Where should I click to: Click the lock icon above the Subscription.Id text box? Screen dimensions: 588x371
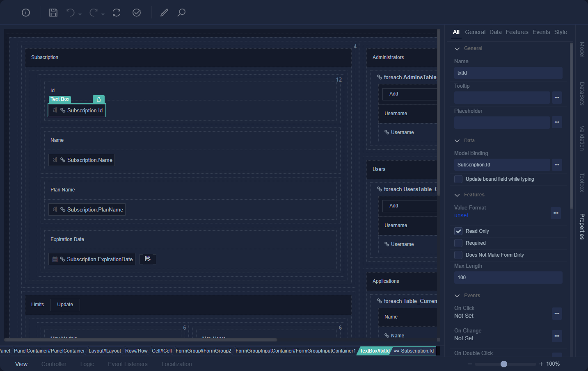[98, 99]
